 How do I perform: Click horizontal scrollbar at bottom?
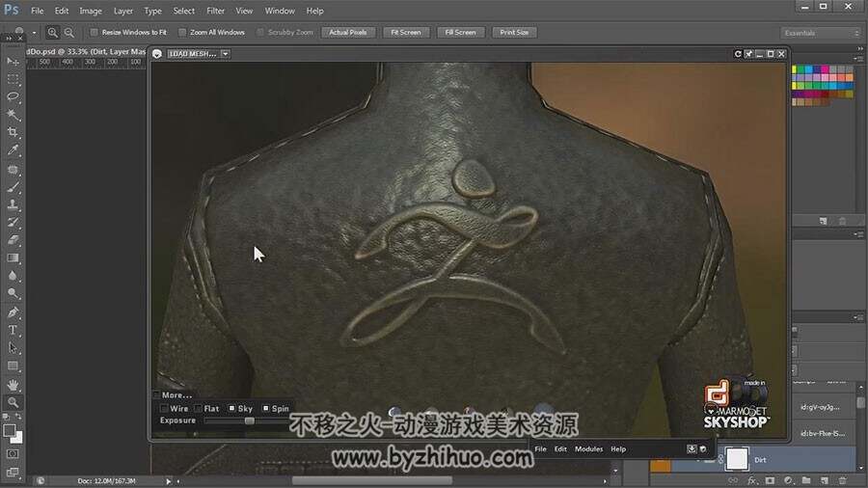pyautogui.click(x=372, y=481)
